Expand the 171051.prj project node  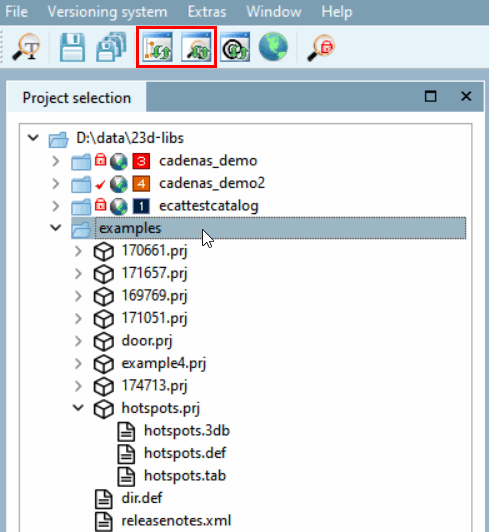click(x=78, y=319)
